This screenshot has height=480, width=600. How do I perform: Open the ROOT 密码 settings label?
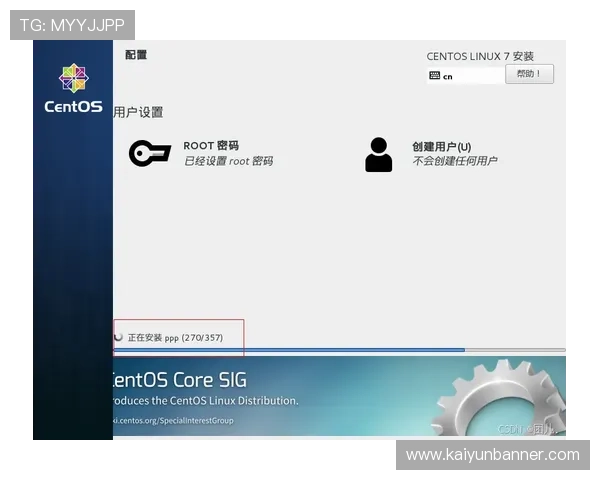pos(211,146)
